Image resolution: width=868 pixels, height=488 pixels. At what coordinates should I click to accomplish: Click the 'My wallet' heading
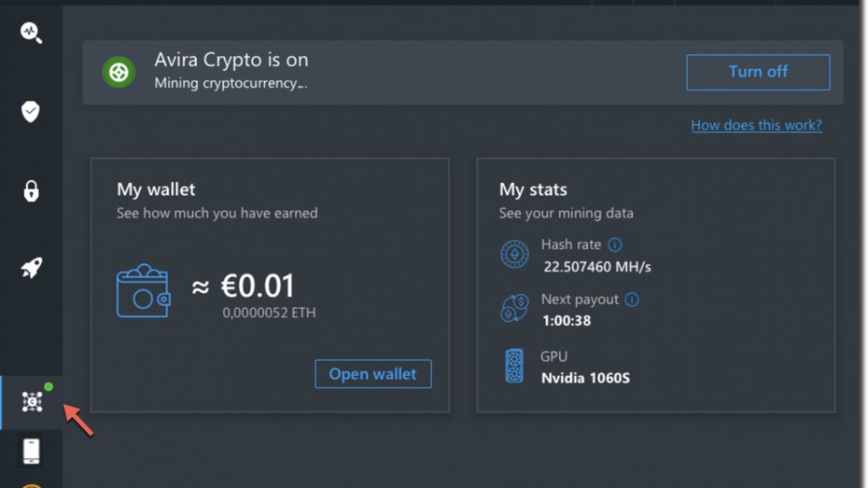pos(156,189)
